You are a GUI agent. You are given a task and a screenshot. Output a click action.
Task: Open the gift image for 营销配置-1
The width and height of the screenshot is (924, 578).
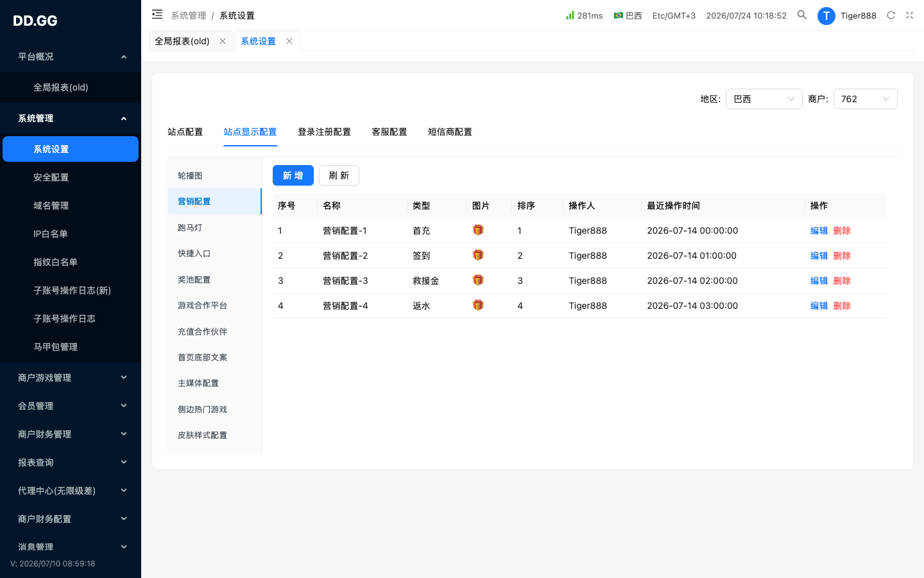pos(478,230)
